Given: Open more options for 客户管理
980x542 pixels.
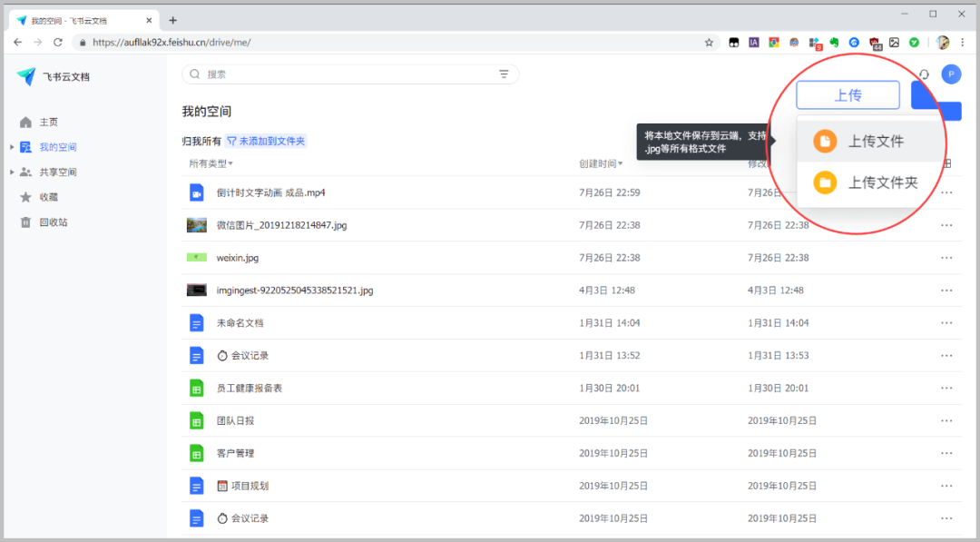Looking at the screenshot, I should pos(946,453).
